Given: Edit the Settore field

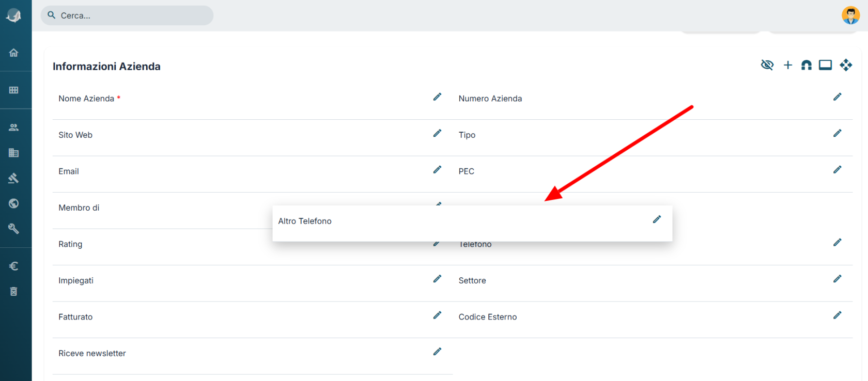Looking at the screenshot, I should pos(838,279).
